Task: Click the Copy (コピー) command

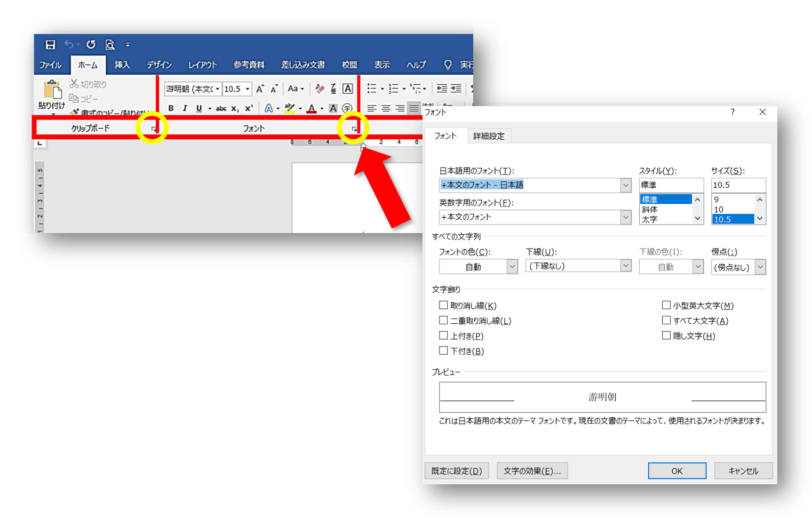Action: [x=84, y=99]
